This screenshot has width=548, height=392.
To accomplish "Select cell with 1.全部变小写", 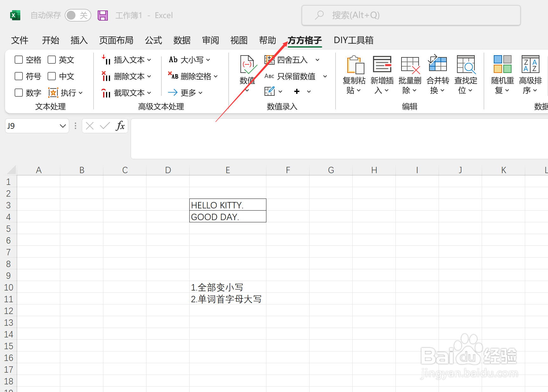I will coord(228,287).
